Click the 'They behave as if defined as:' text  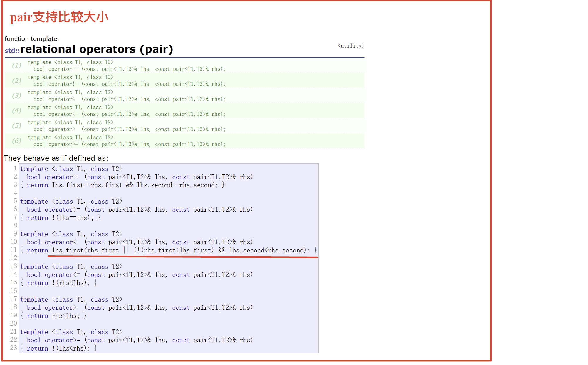point(56,158)
